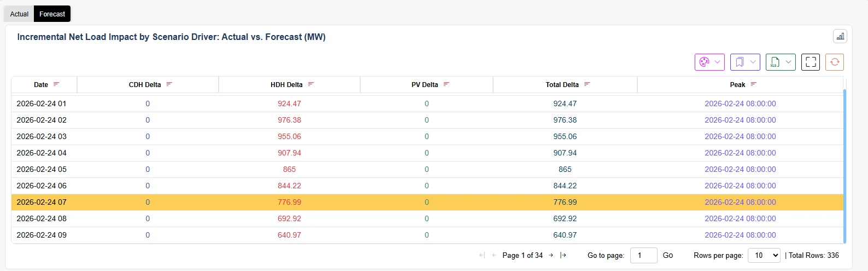Go to next page arrow
This screenshot has height=271, width=868.
click(x=551, y=255)
